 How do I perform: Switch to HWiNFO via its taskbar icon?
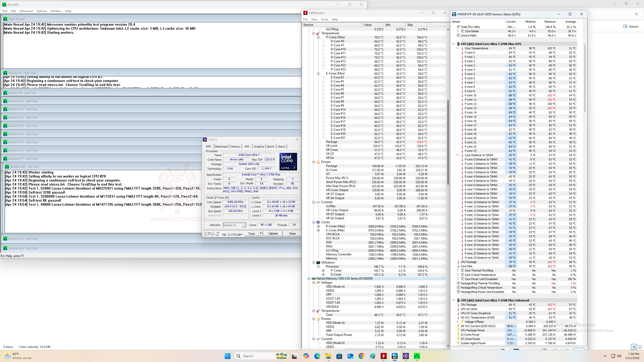pyautogui.click(x=394, y=356)
